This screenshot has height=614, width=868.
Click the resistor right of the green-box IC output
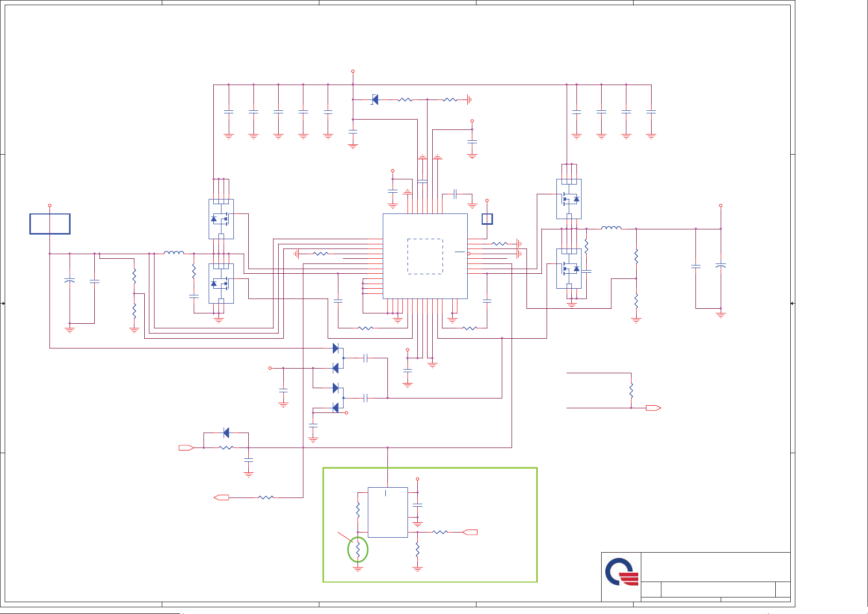(x=440, y=532)
